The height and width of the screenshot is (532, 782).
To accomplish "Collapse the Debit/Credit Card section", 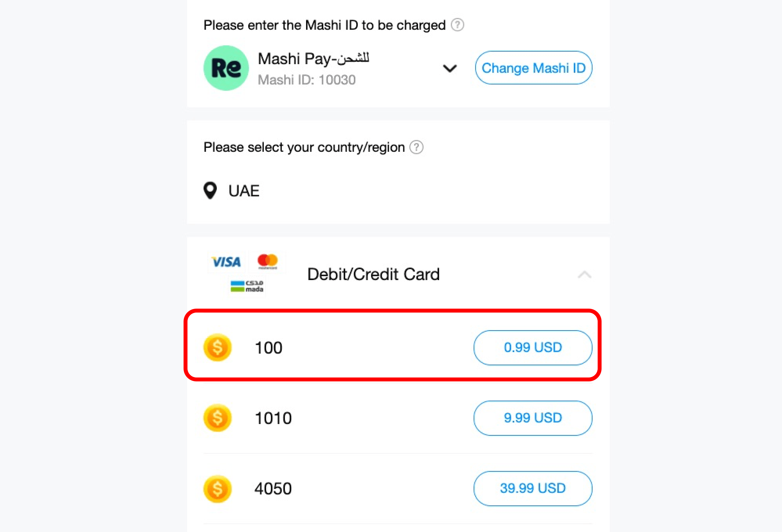I will point(584,275).
